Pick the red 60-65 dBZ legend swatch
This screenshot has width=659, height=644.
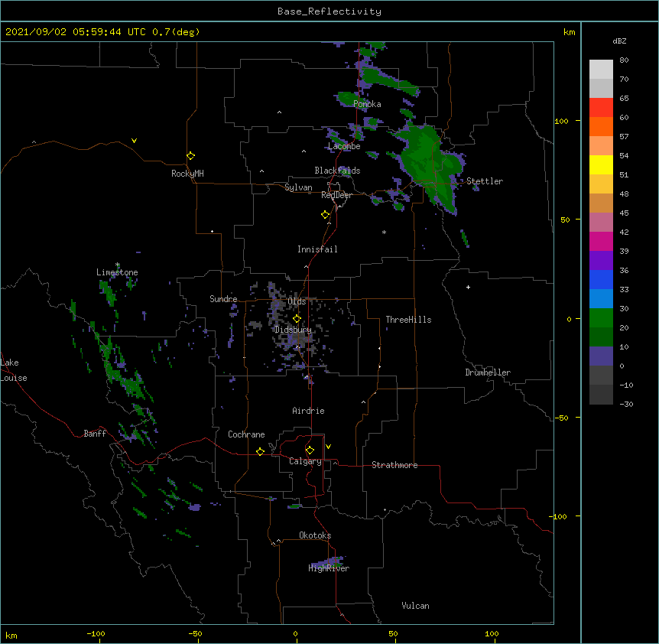[x=601, y=108]
